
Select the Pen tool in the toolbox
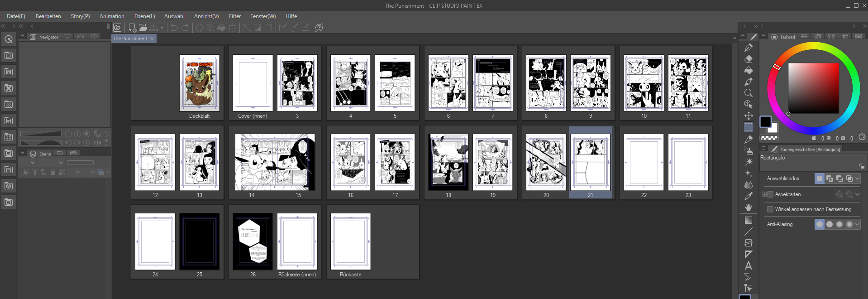click(x=749, y=48)
